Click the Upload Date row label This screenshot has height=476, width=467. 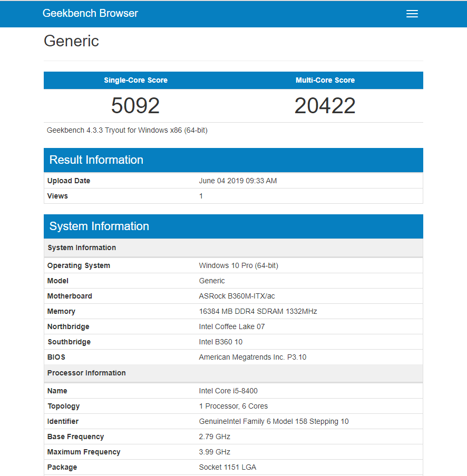click(69, 181)
